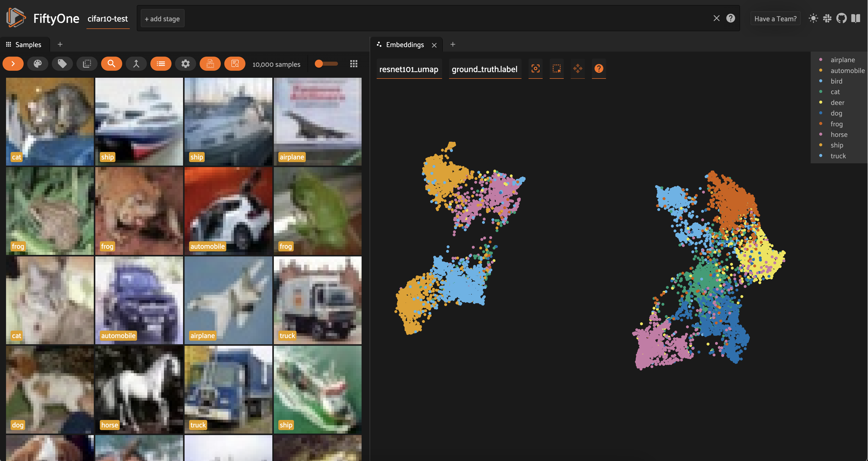Click the Have a Team? button
This screenshot has width=868, height=461.
(x=775, y=19)
